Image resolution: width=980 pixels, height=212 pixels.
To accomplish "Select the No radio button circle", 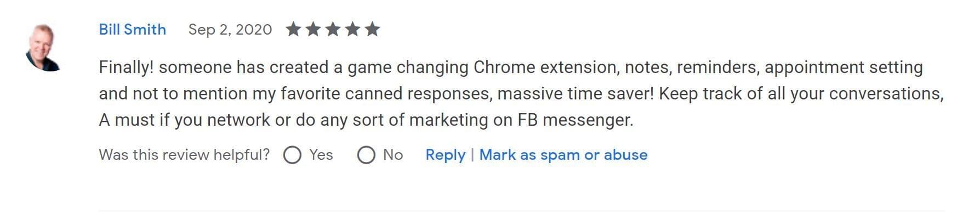I will 366,155.
